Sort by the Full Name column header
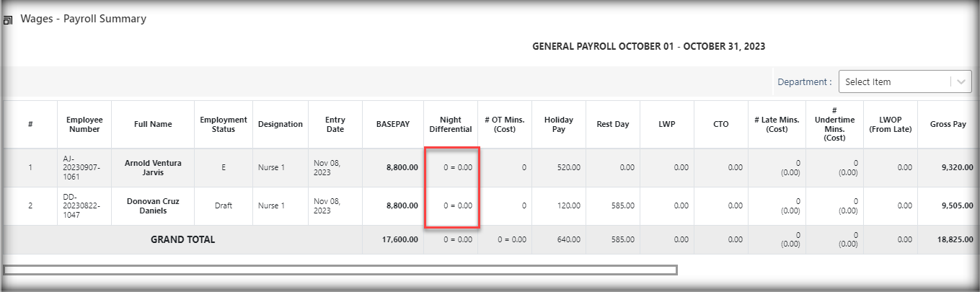Viewport: 980px width, 292px height. [153, 124]
